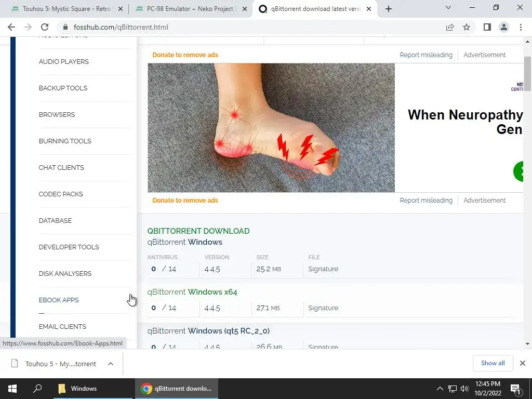Open tab search chevron
Screen dimensions: 532x399
click(x=448, y=7)
